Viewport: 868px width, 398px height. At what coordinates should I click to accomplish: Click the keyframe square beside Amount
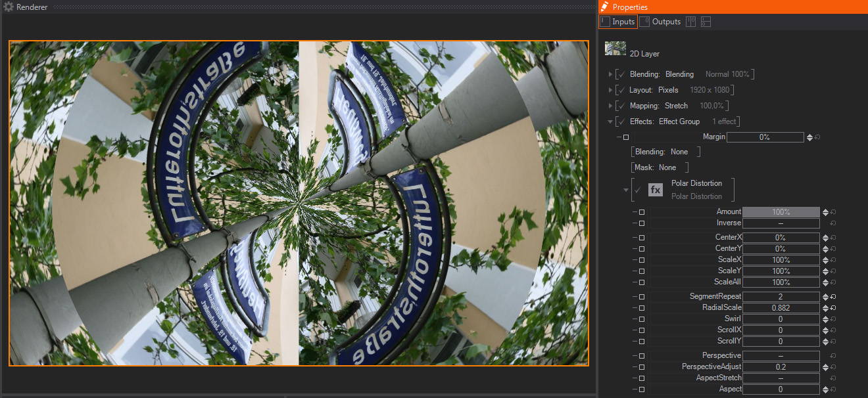(x=642, y=212)
